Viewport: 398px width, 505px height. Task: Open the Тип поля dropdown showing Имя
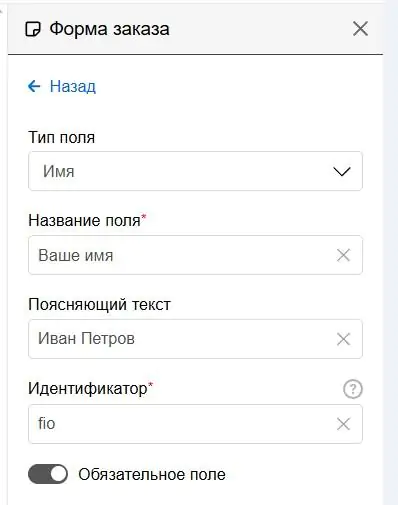pos(195,171)
